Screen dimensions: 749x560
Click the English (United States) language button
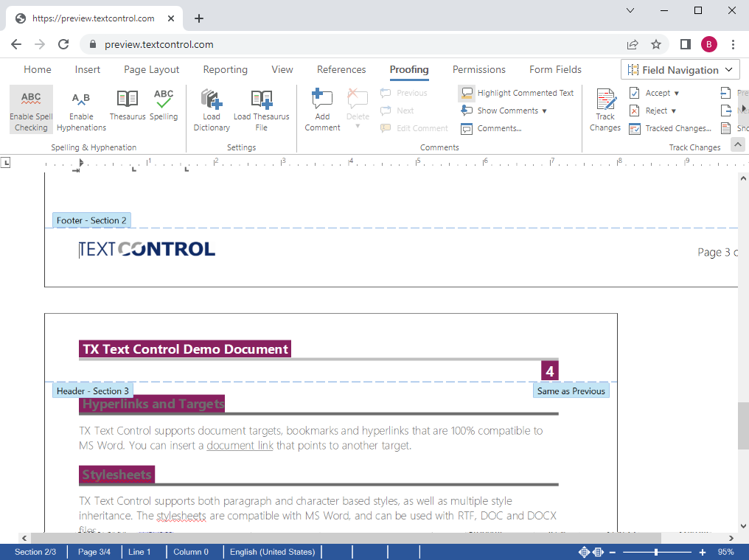click(x=272, y=552)
